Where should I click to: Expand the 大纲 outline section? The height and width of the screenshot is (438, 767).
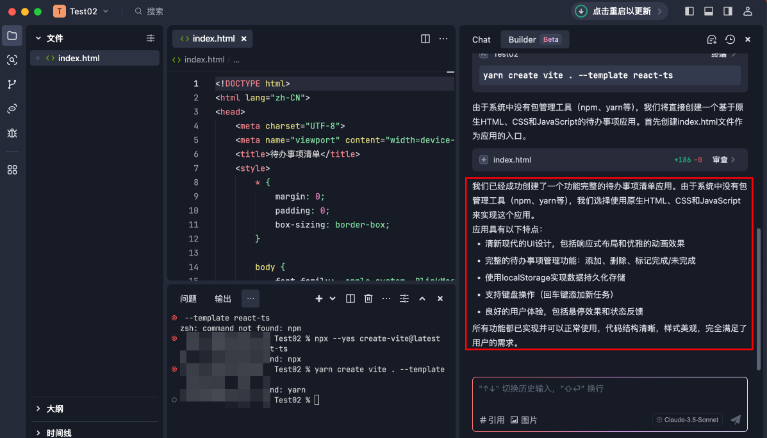point(55,409)
